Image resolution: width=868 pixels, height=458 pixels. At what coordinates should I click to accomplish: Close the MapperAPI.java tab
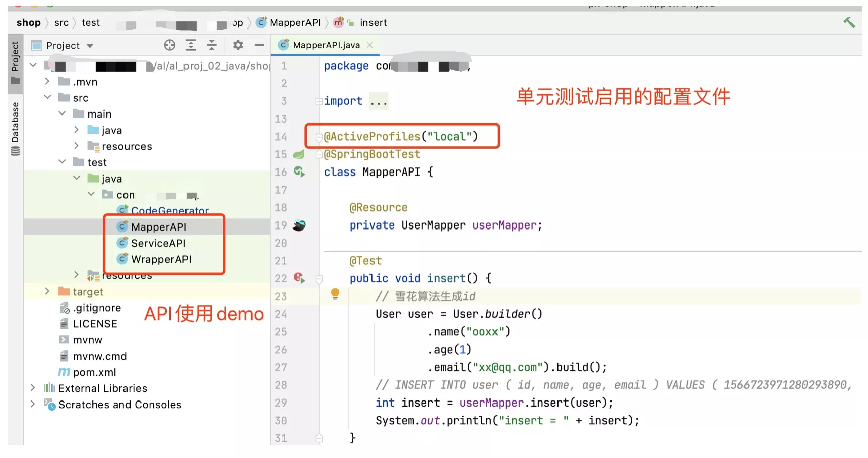pyautogui.click(x=370, y=45)
